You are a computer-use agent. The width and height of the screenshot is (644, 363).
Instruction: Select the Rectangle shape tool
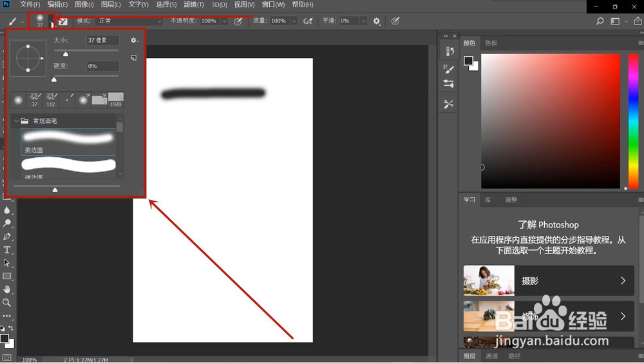(x=6, y=276)
